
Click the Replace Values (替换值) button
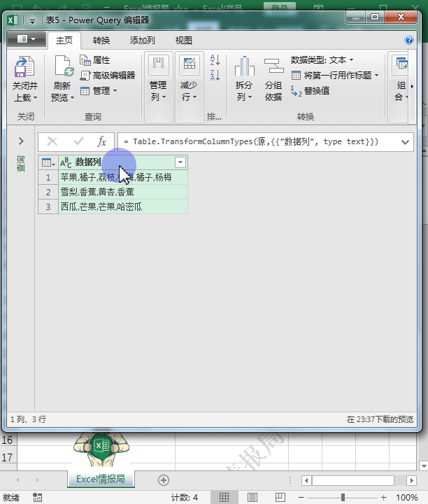pos(311,90)
